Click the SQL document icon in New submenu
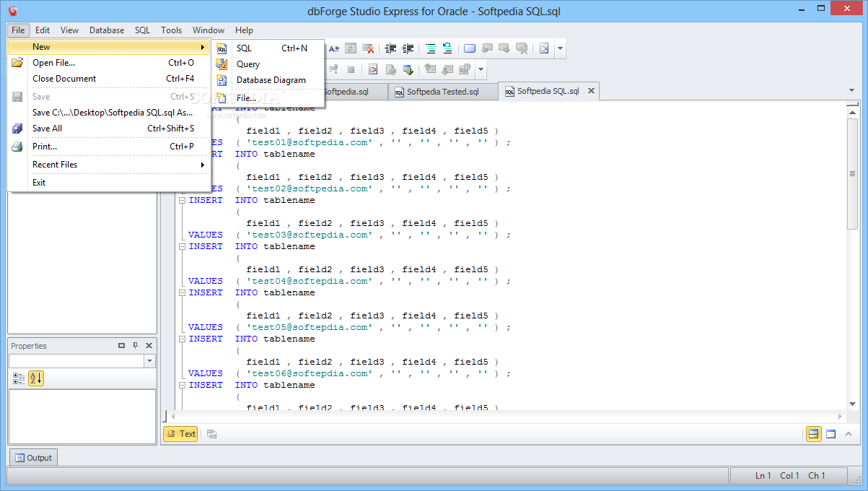Image resolution: width=868 pixels, height=491 pixels. coord(222,48)
